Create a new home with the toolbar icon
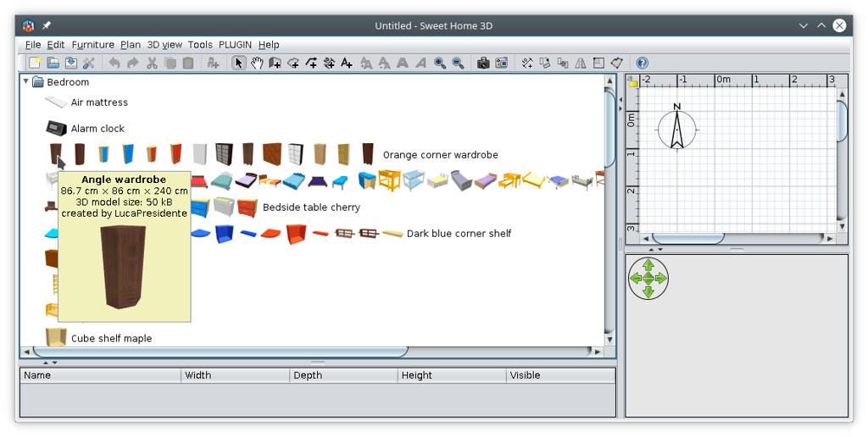Screen dimensions: 868x437 (x=34, y=63)
